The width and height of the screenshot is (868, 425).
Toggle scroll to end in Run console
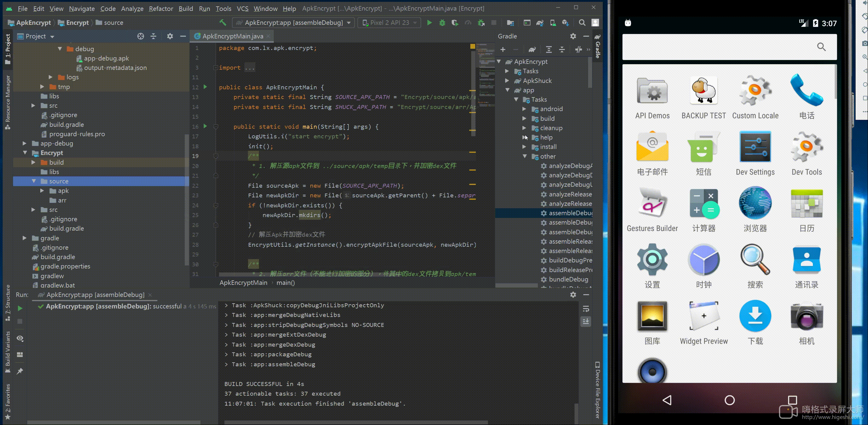point(586,321)
